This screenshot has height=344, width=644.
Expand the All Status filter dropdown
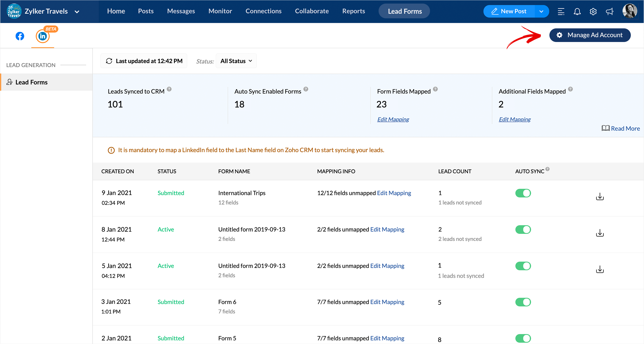click(236, 61)
